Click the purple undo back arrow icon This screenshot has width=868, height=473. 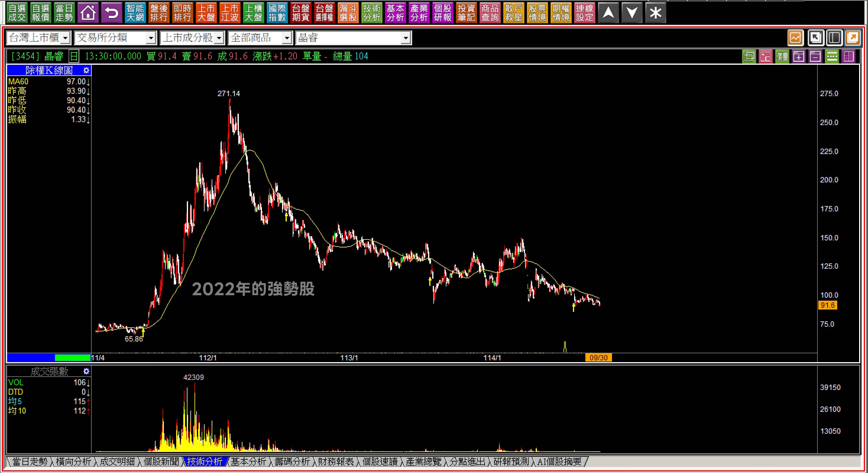[x=111, y=13]
